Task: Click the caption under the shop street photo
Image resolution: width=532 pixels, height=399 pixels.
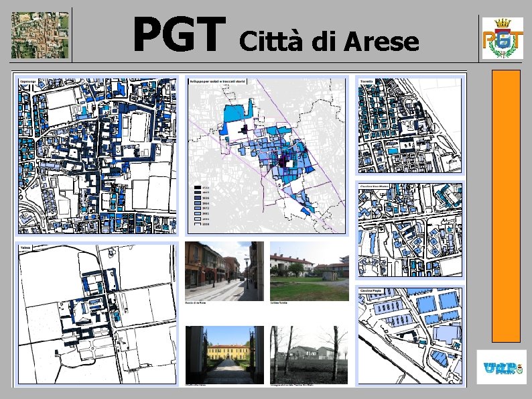Action: point(196,302)
